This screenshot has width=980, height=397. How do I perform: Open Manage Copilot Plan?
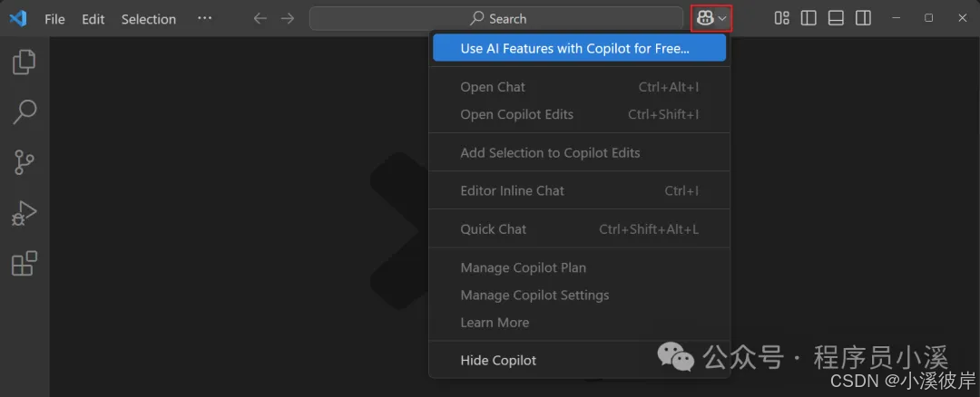tap(579, 267)
